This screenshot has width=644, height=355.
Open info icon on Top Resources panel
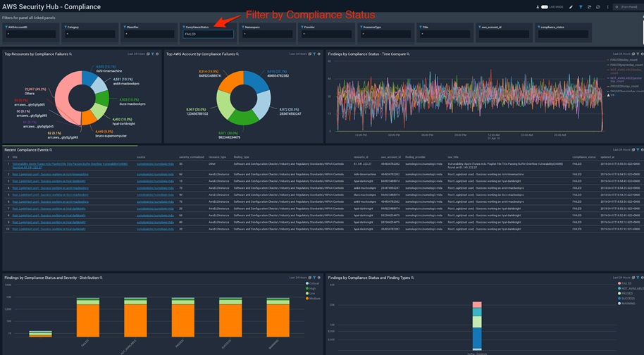click(x=157, y=54)
